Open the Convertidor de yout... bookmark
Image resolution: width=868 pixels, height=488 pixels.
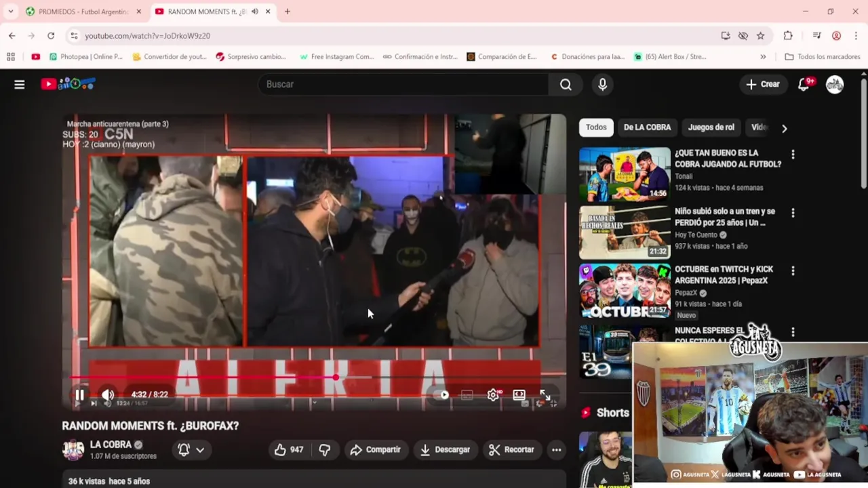pyautogui.click(x=170, y=57)
